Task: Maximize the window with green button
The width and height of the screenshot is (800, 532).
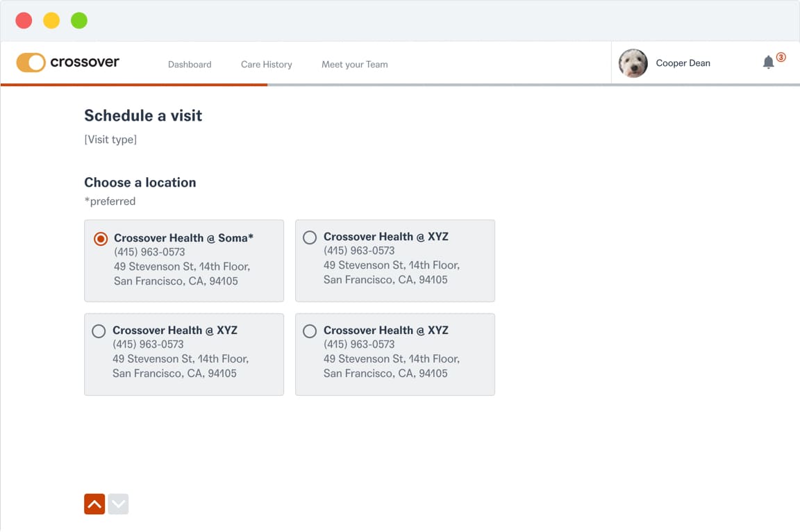Action: point(78,20)
